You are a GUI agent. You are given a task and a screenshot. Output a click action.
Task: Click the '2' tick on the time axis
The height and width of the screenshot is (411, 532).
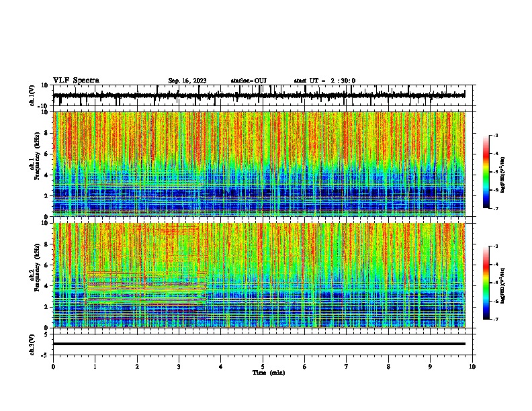137,367
